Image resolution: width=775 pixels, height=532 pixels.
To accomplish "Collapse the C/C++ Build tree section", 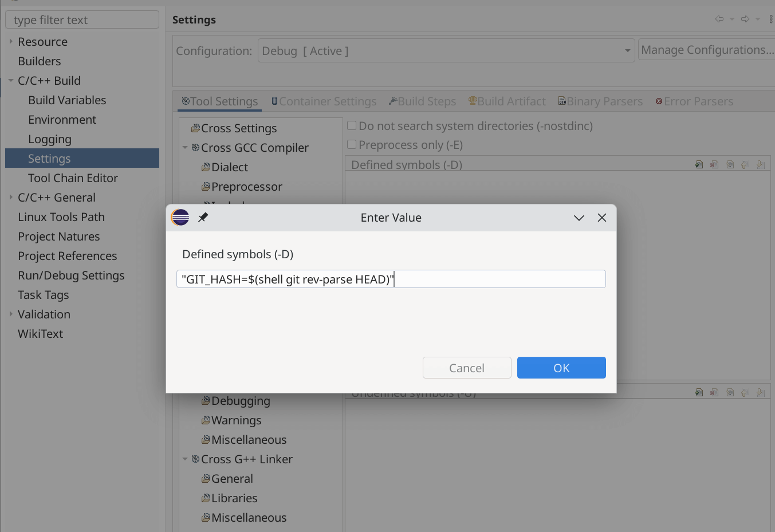I will click(10, 80).
